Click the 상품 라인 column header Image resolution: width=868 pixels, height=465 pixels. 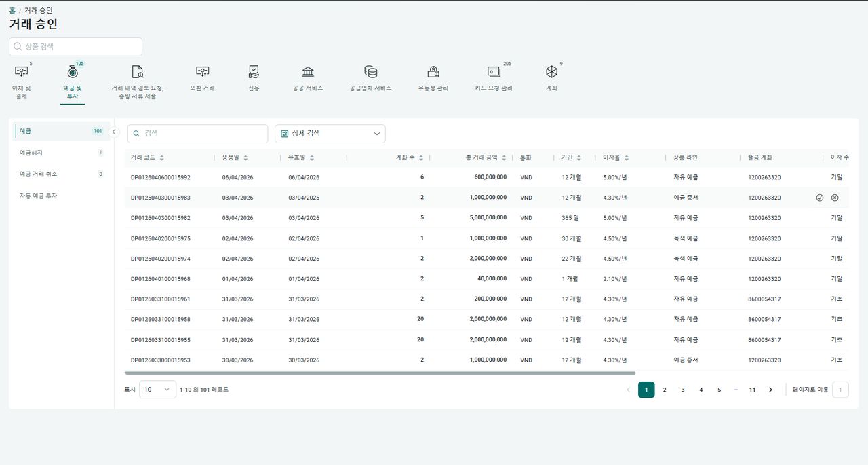coord(685,157)
